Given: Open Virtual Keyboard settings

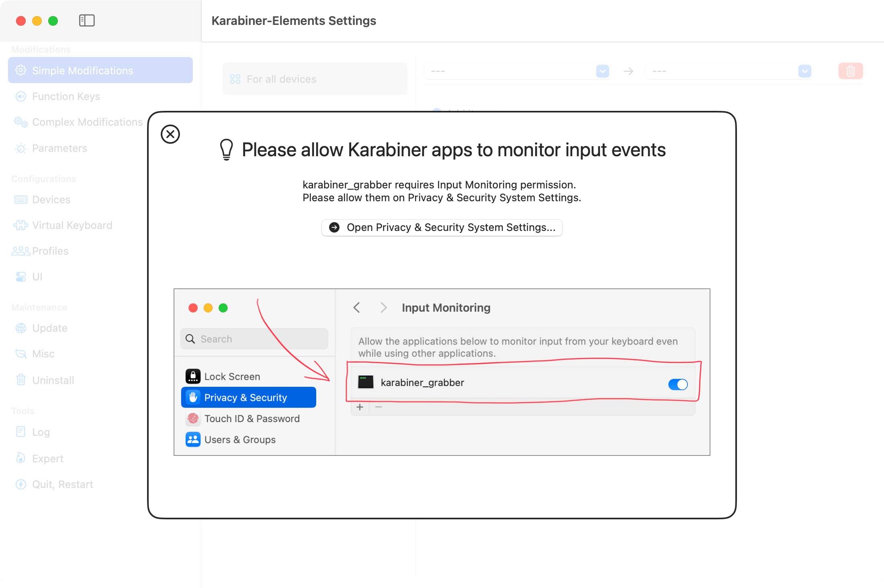Looking at the screenshot, I should (72, 225).
